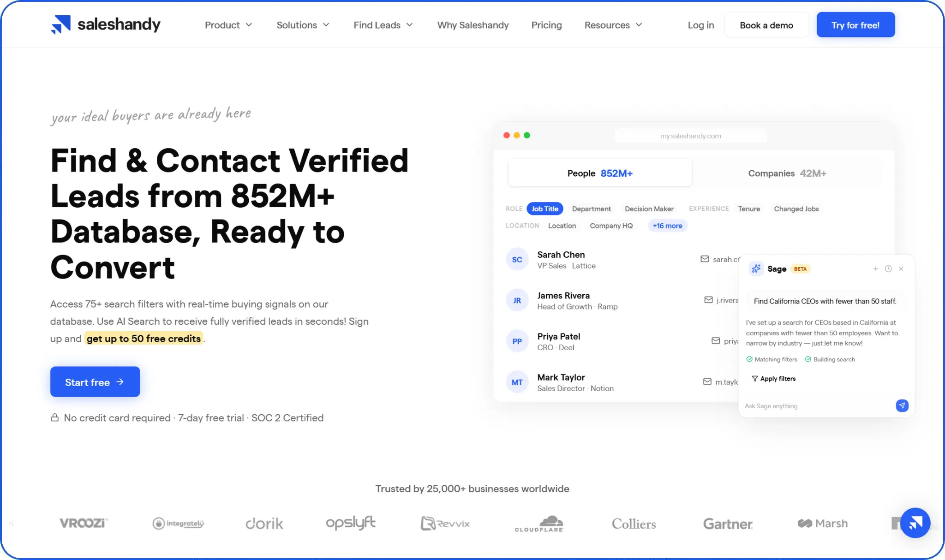
Task: Click the PP avatar for Priya Patel
Action: [x=517, y=341]
